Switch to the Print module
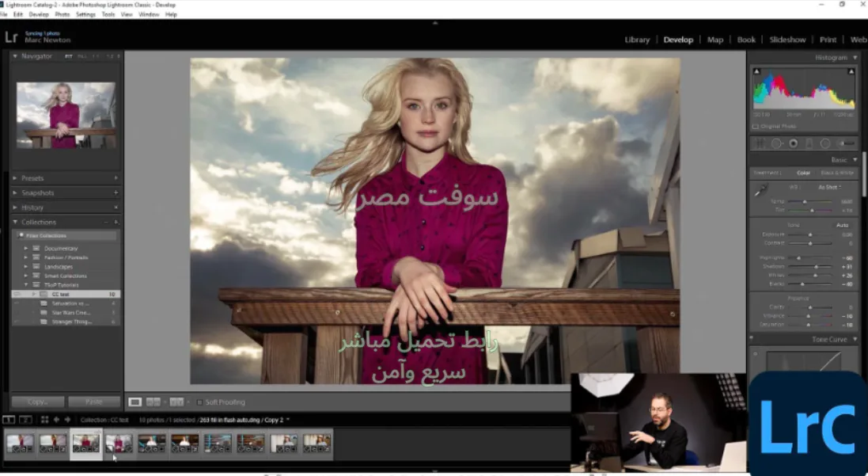This screenshot has height=476, width=868. coord(828,40)
